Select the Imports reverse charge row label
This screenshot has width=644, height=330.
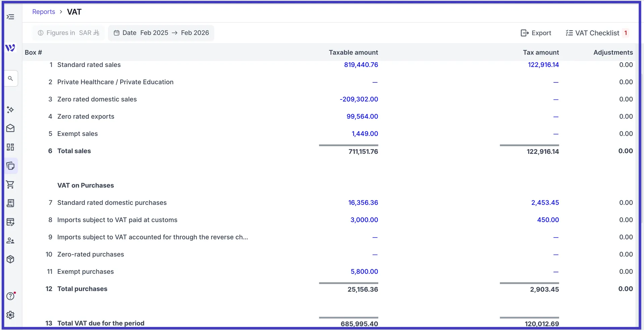coord(153,237)
